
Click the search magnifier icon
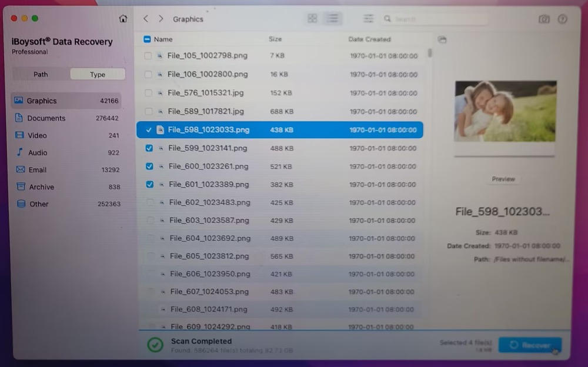pyautogui.click(x=387, y=18)
